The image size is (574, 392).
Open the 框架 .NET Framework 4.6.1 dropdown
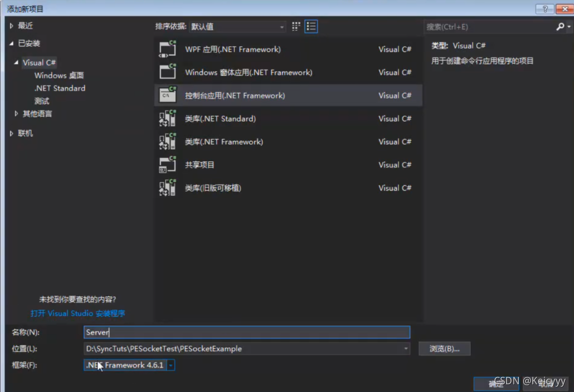click(x=171, y=365)
